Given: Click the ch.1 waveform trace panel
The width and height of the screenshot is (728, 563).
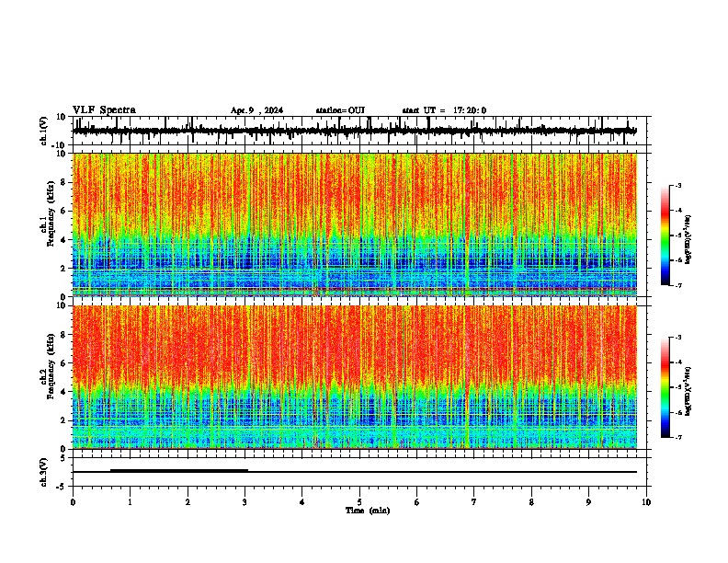Looking at the screenshot, I should pos(361,131).
